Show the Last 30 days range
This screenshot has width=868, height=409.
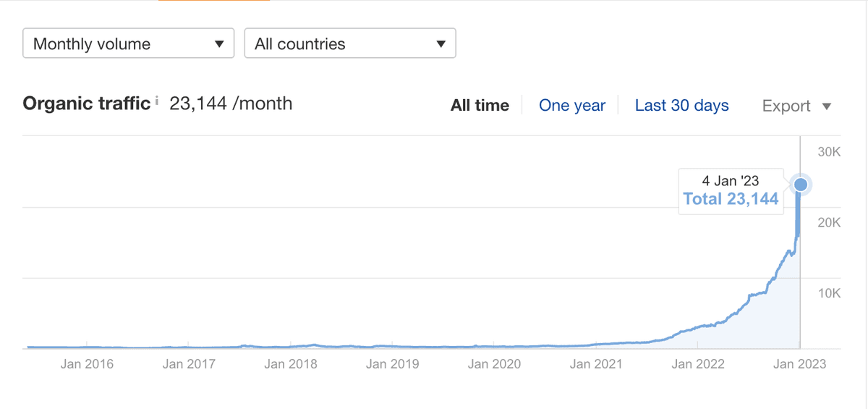[682, 106]
